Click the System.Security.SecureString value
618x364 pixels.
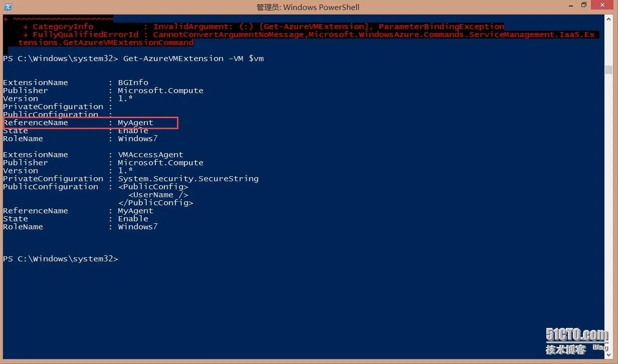click(188, 179)
